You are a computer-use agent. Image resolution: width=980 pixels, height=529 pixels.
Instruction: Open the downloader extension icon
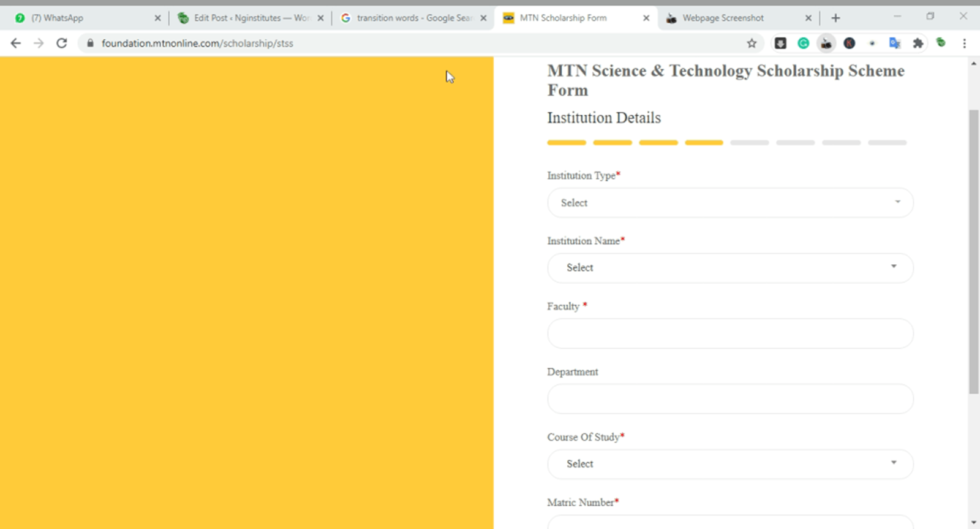tap(780, 43)
